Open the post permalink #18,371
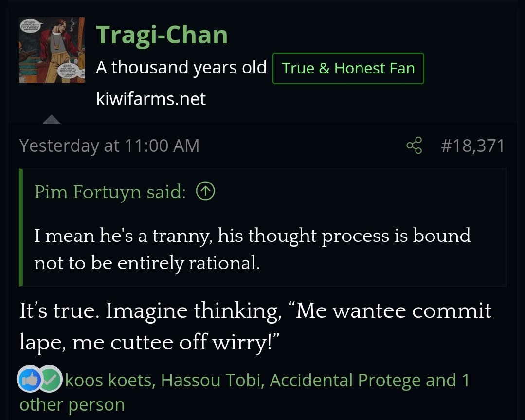The image size is (525, 420). click(473, 146)
